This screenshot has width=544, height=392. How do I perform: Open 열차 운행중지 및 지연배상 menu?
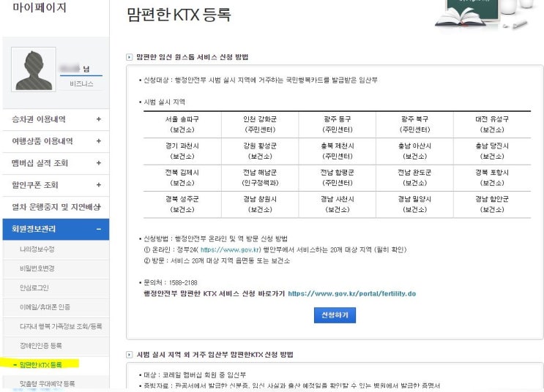(56, 207)
